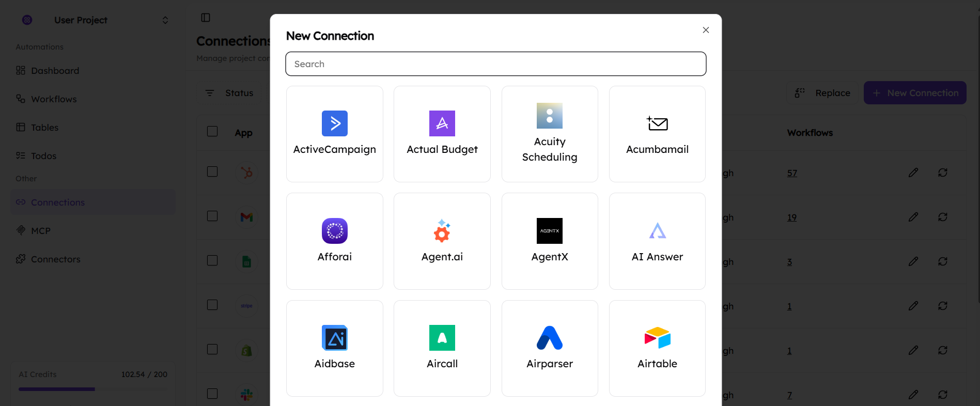Select the Agent.ai gear icon
The image size is (980, 406).
(x=442, y=231)
